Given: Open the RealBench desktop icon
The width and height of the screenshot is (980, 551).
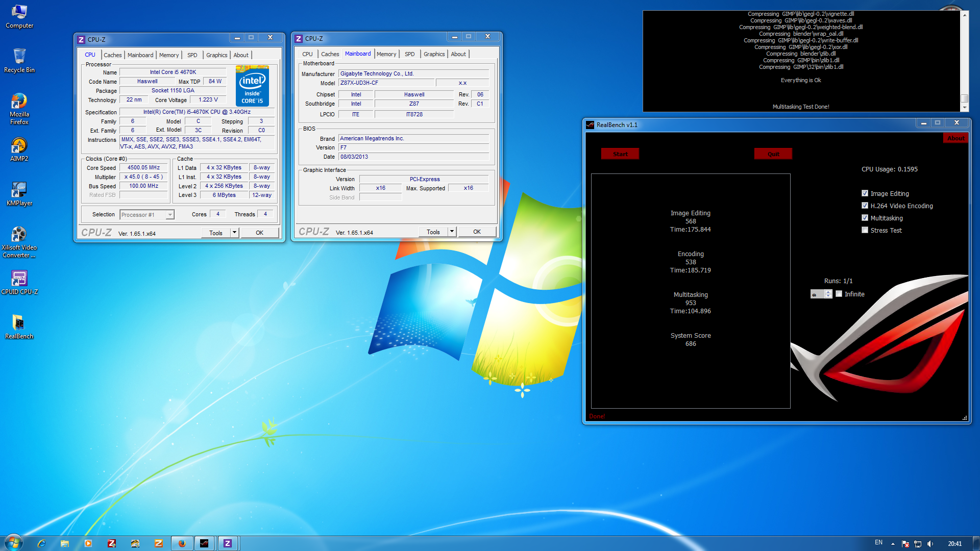Looking at the screenshot, I should coord(19,323).
